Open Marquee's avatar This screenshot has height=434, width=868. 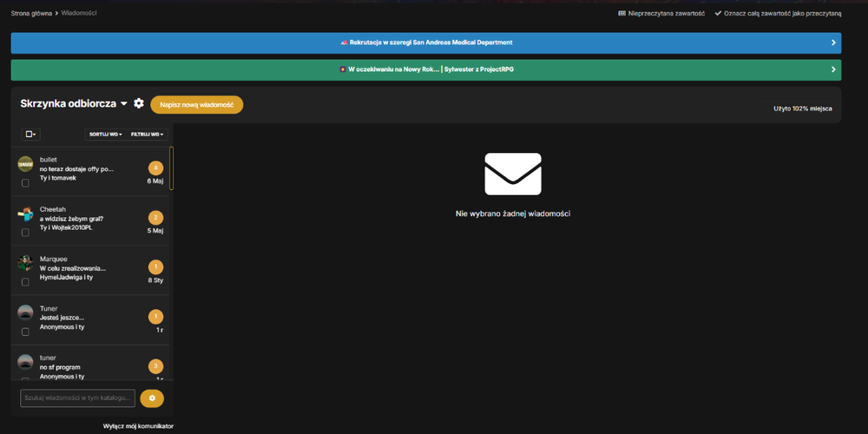(25, 263)
